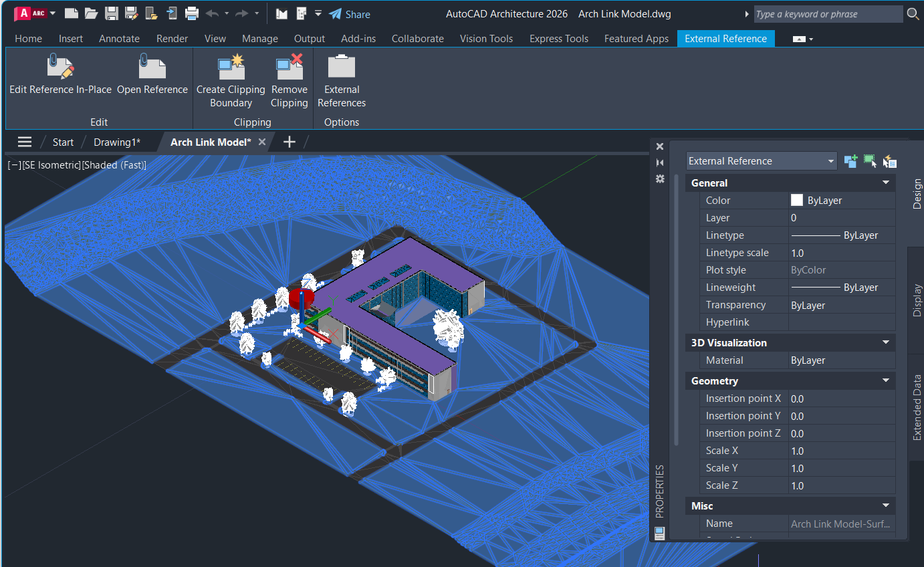Open the Annotate ribbon tab
The width and height of the screenshot is (924, 567).
pos(120,39)
